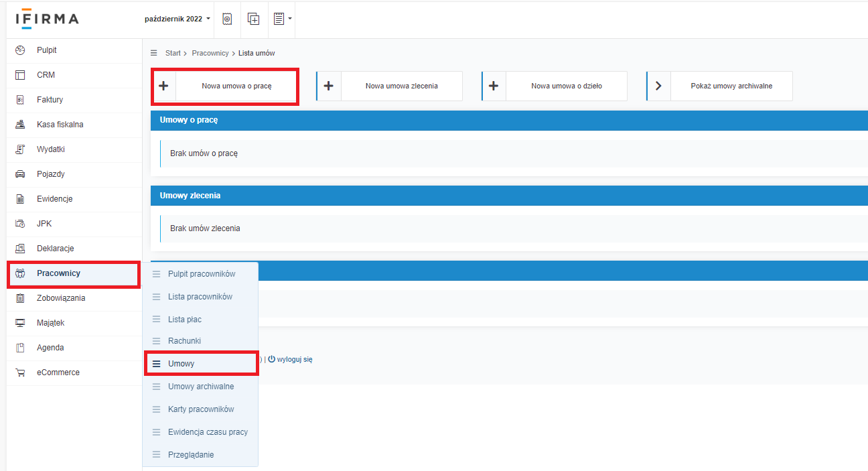Click the Agenda notebook icon
The image size is (868, 471).
(20, 348)
